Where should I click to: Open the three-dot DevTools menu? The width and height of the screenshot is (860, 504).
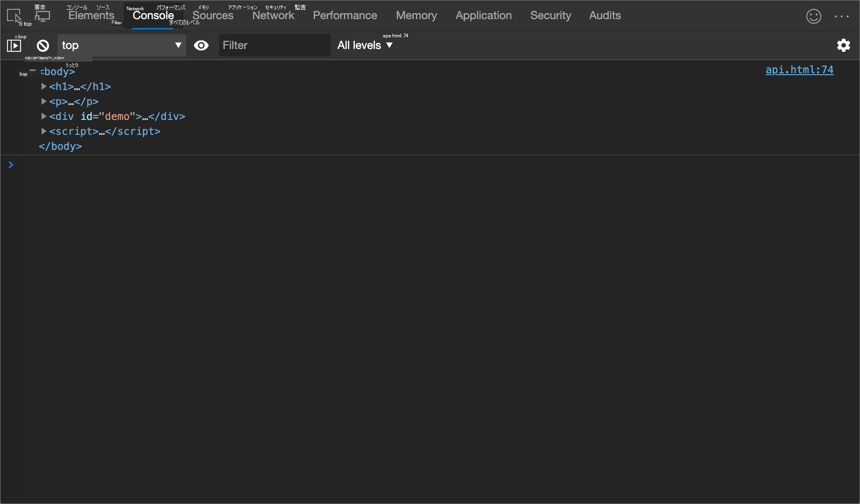[x=841, y=16]
